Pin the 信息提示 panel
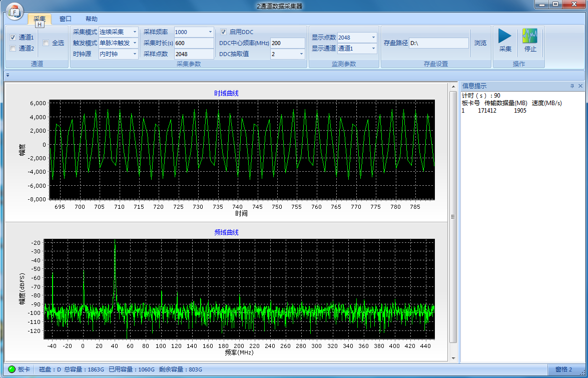Image resolution: width=588 pixels, height=378 pixels. coord(572,86)
